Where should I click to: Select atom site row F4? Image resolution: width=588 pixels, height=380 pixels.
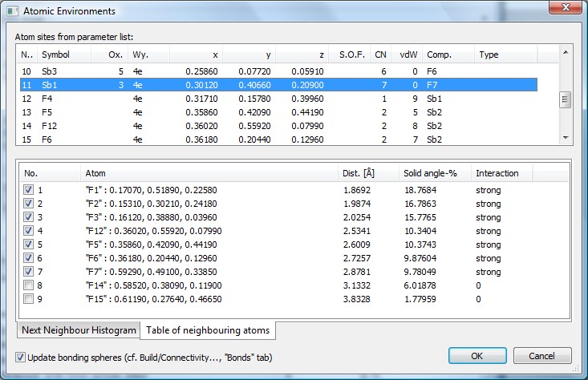(x=278, y=99)
